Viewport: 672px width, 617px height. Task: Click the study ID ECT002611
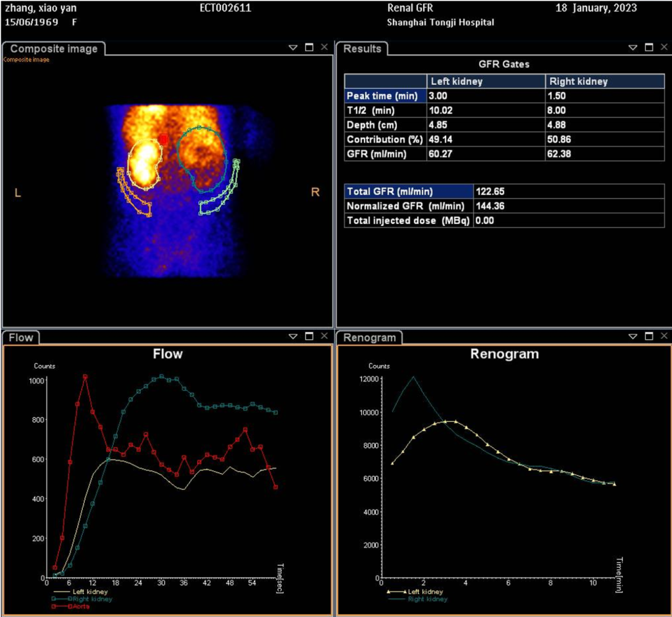(x=225, y=8)
